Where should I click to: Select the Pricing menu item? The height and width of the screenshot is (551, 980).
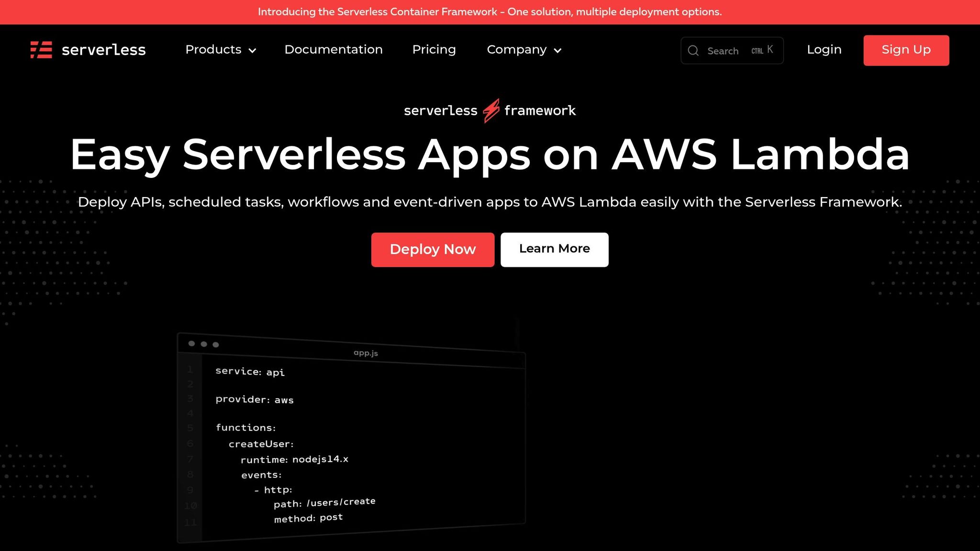[x=434, y=50]
